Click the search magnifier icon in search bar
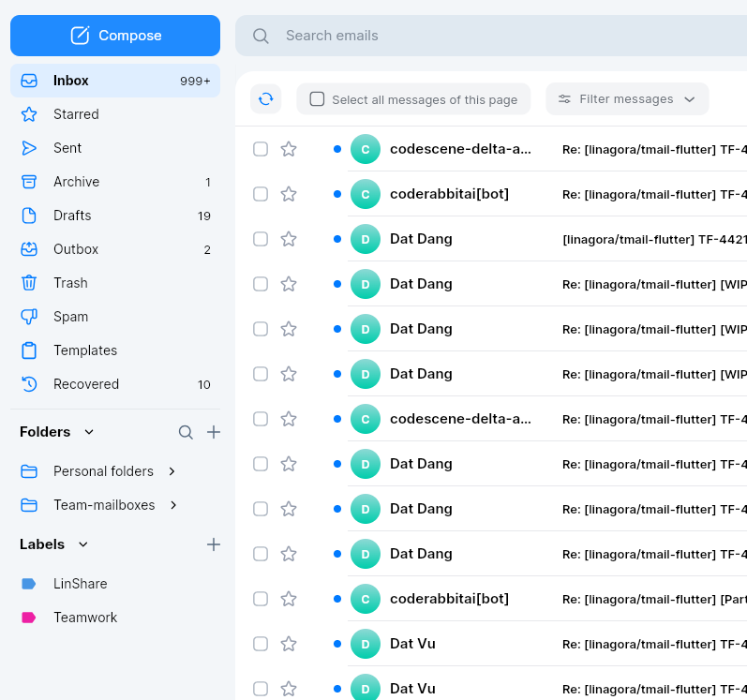The height and width of the screenshot is (700, 747). pos(261,36)
